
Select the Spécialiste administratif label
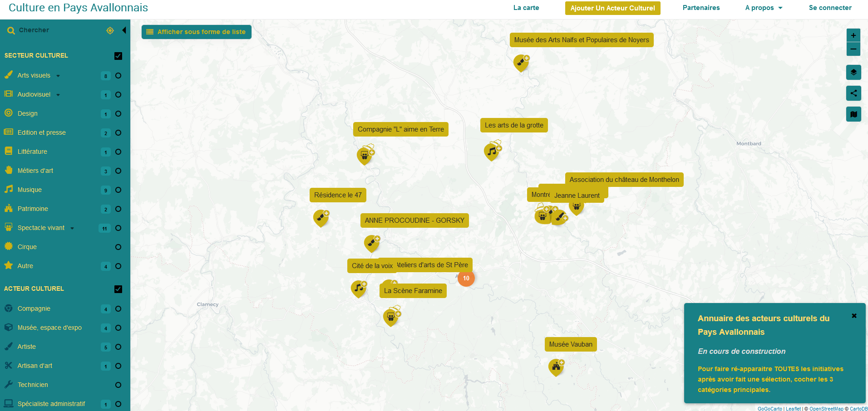pos(51,404)
